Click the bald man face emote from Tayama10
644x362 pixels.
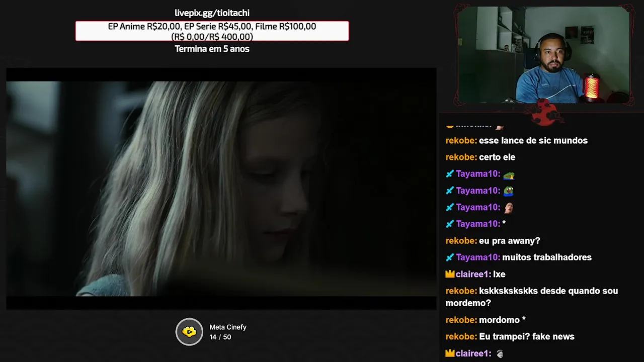(508, 207)
